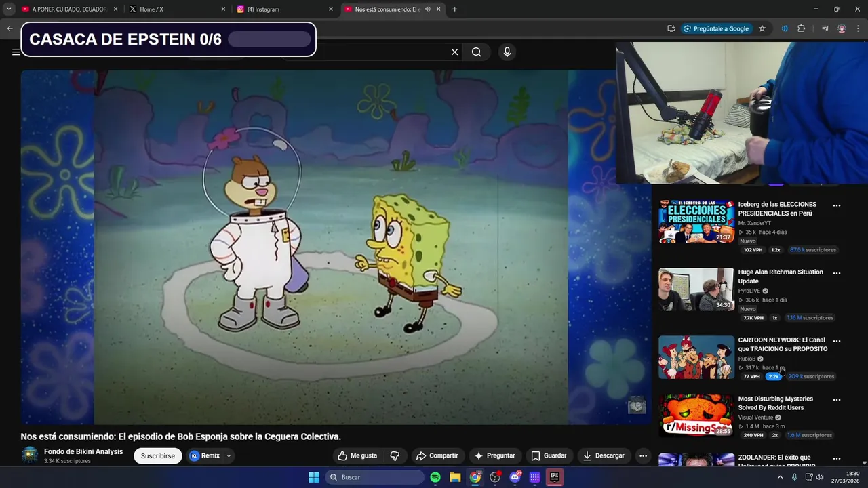Click the Mr. XanderYT channel name

coord(754,223)
